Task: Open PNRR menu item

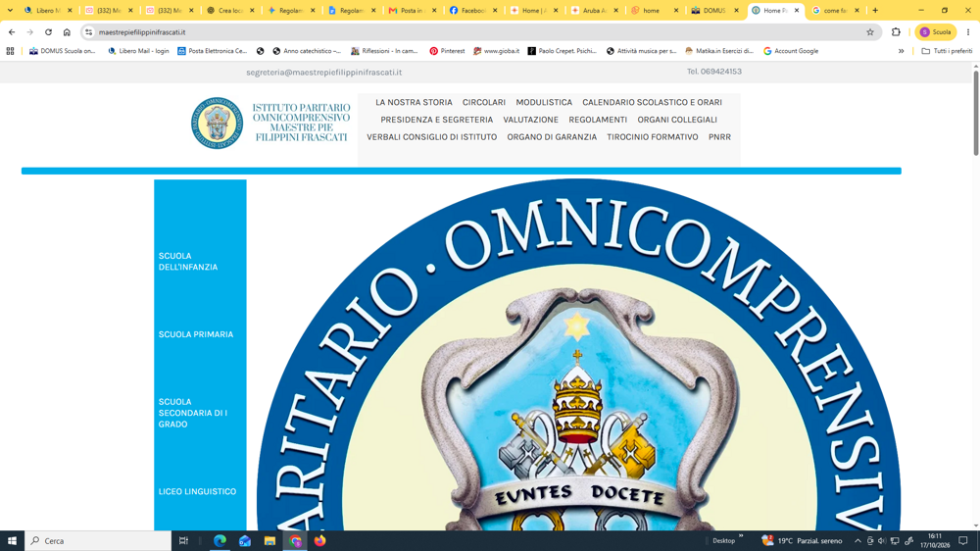Action: 719,137
